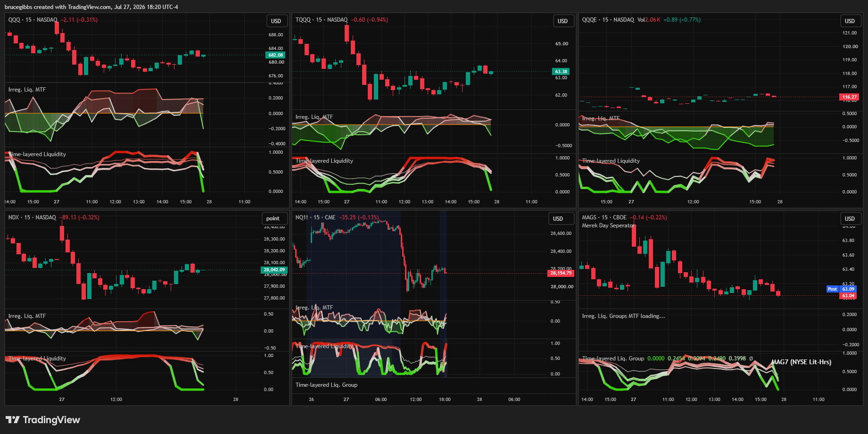The width and height of the screenshot is (868, 434).
Task: Click the MAGS · 15 · CBOE symbol title
Action: coord(604,217)
